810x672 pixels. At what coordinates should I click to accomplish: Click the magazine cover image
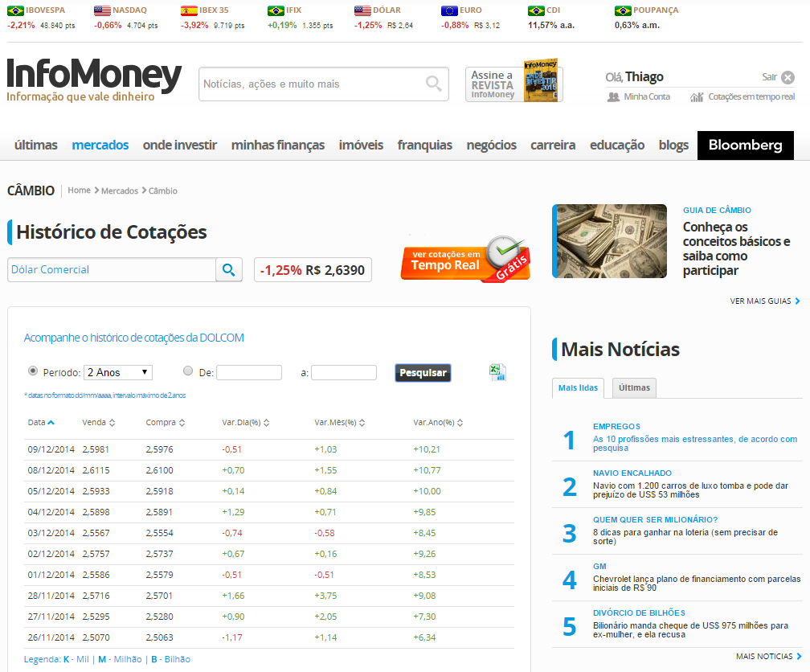[540, 80]
